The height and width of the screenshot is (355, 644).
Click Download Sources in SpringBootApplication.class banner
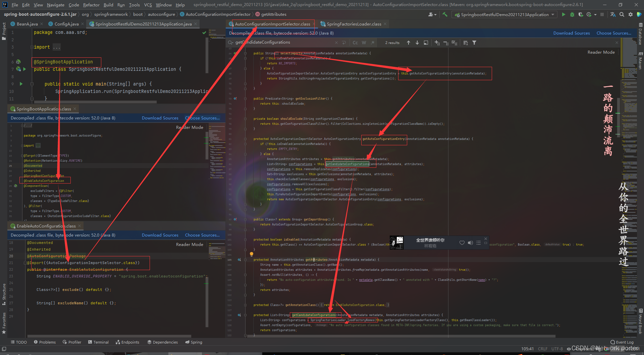[x=160, y=118]
